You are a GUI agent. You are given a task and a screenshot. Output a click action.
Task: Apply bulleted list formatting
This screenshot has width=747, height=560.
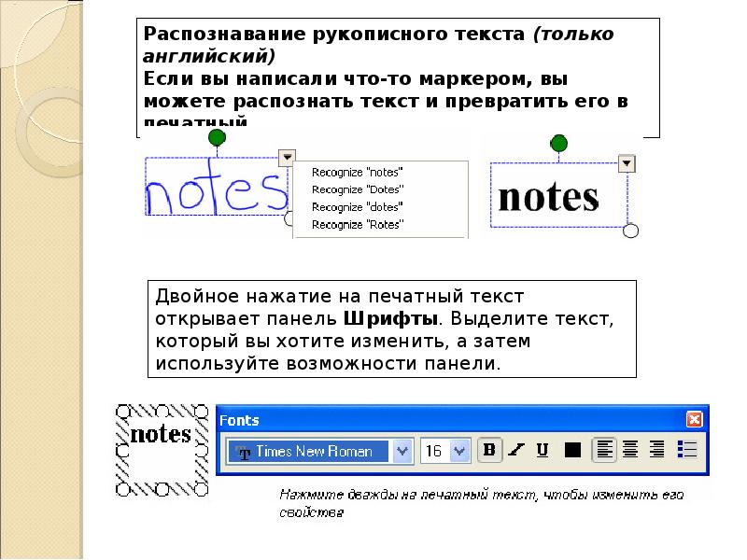[x=686, y=451]
